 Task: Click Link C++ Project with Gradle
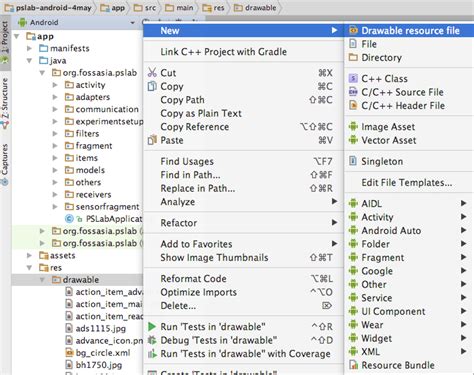pos(223,52)
